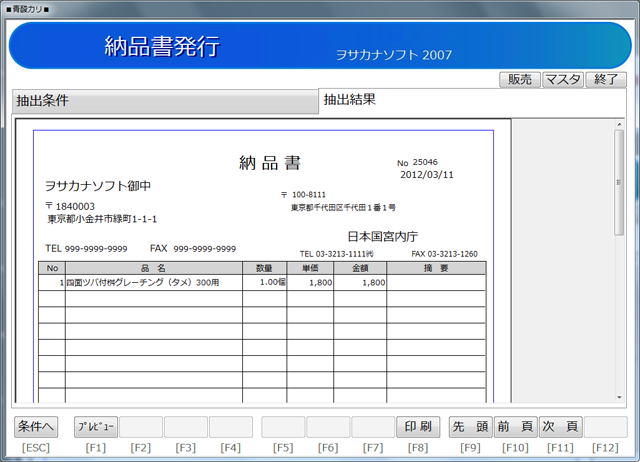Open the プレビュー preview button
This screenshot has height=462, width=640.
(x=96, y=427)
